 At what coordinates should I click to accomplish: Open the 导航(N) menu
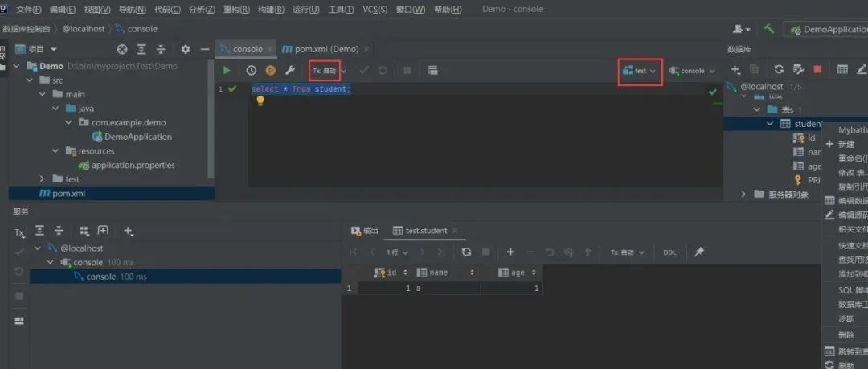[133, 10]
